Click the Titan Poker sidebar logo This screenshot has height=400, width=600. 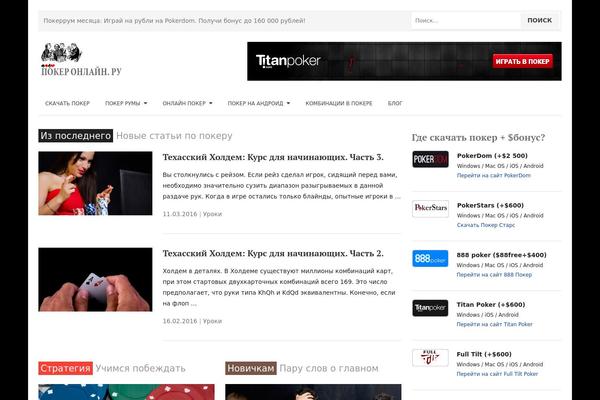coord(430,308)
